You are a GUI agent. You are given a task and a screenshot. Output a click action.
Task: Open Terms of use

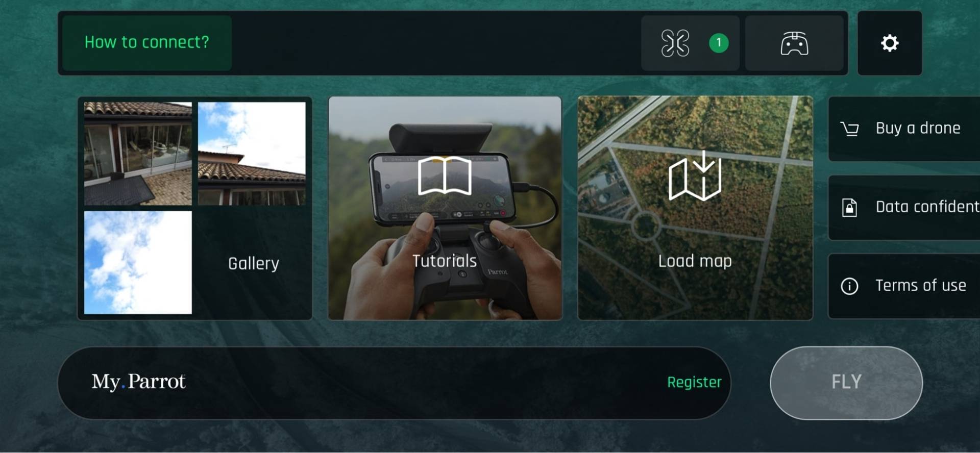tap(904, 286)
